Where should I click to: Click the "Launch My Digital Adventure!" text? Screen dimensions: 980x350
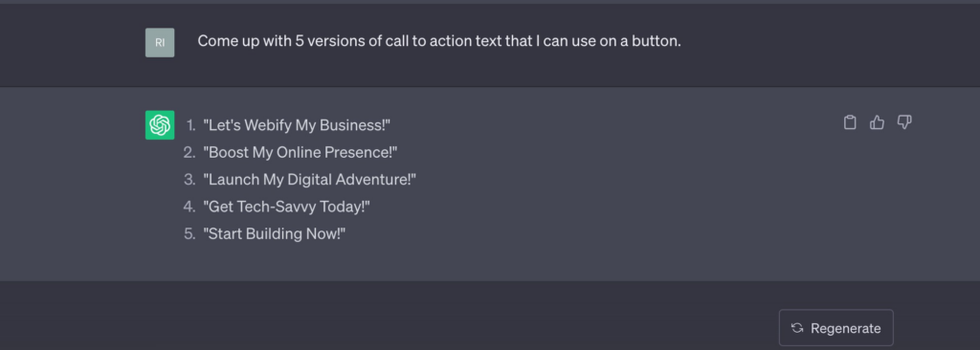(x=309, y=180)
